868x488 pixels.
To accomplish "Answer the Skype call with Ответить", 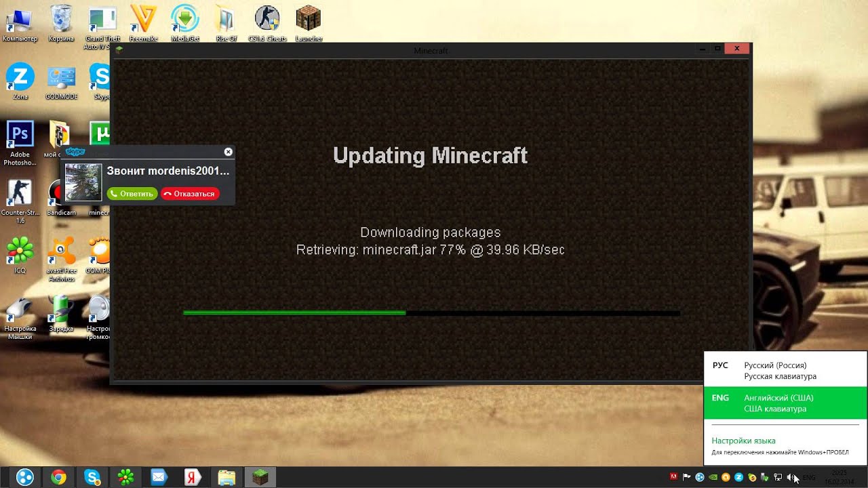I will [132, 194].
